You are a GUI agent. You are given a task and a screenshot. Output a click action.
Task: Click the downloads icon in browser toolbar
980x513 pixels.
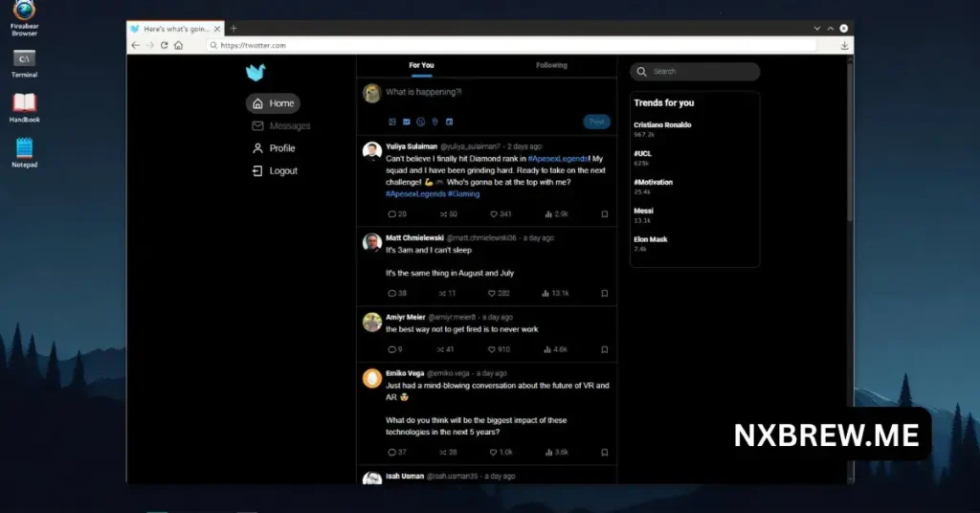(x=845, y=45)
